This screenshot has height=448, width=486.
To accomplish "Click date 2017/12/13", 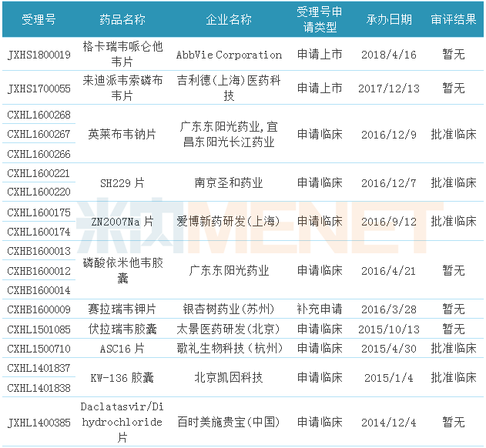I will pyautogui.click(x=389, y=89).
